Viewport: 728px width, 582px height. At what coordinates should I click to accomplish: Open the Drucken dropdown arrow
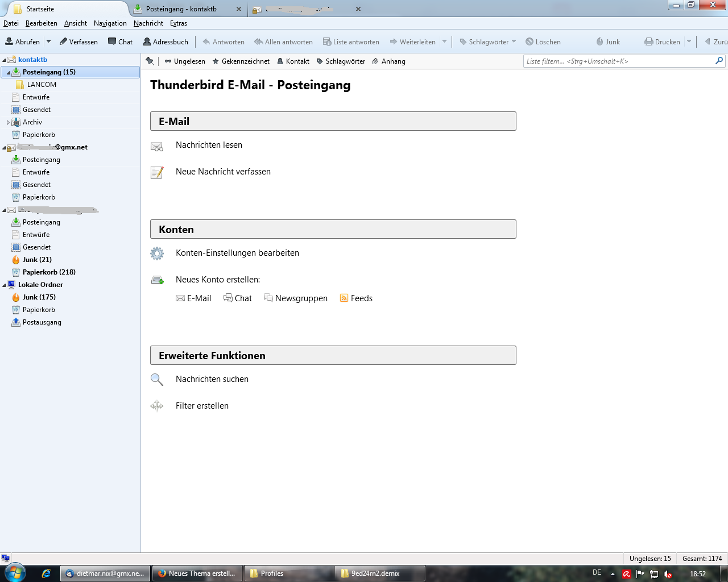click(689, 41)
